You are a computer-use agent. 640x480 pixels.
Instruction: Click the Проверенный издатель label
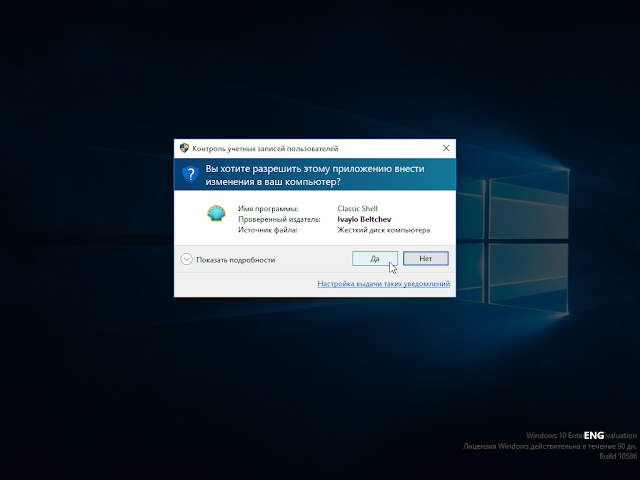click(279, 219)
